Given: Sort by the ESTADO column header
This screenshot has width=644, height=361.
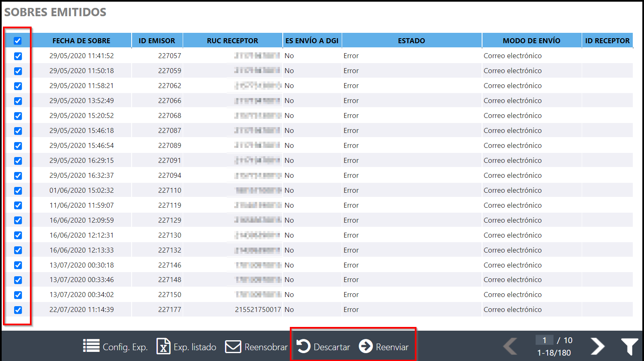Looking at the screenshot, I should [x=411, y=41].
